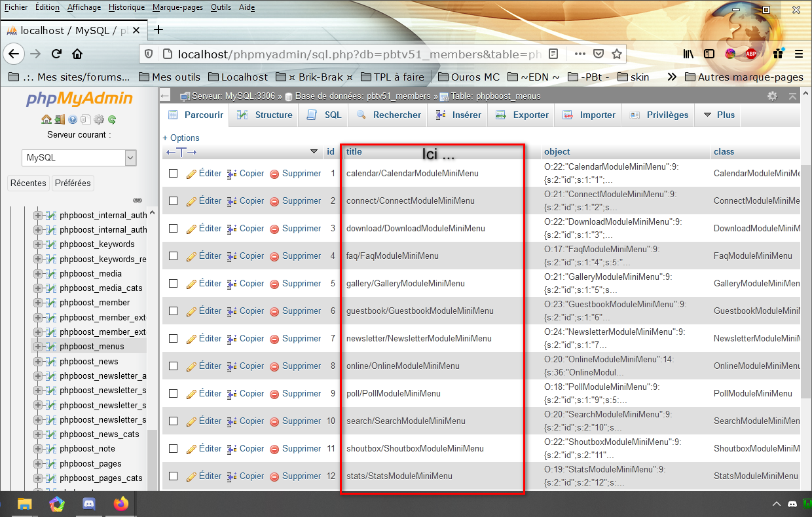Screen dimensions: 812x517
Task: Reload the navigation panel with green arrow
Action: (x=112, y=120)
